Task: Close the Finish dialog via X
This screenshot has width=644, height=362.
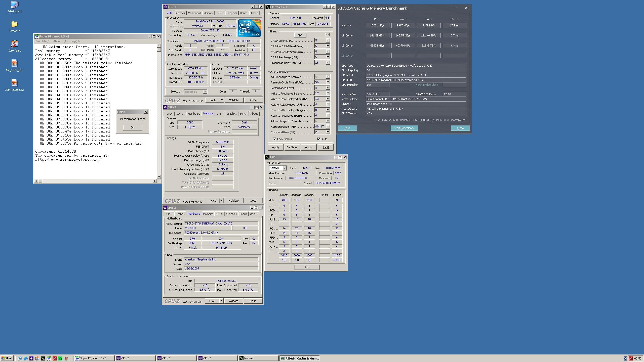Action: (x=146, y=112)
